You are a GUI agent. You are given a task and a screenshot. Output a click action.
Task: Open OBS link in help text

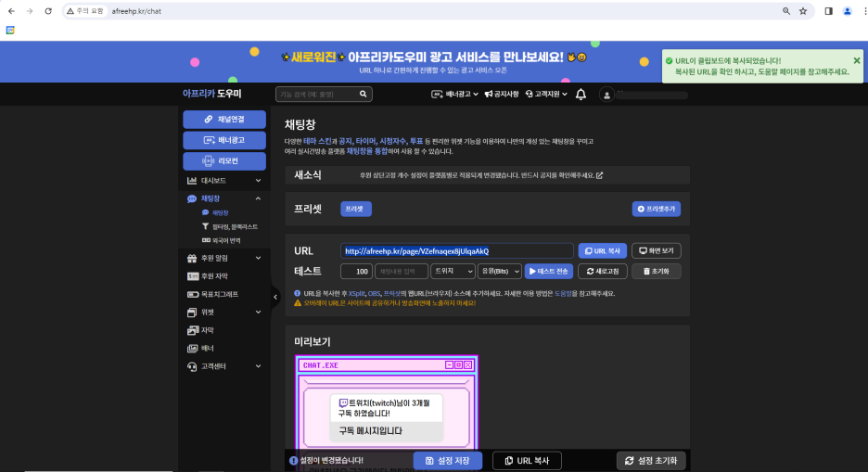[375, 294]
